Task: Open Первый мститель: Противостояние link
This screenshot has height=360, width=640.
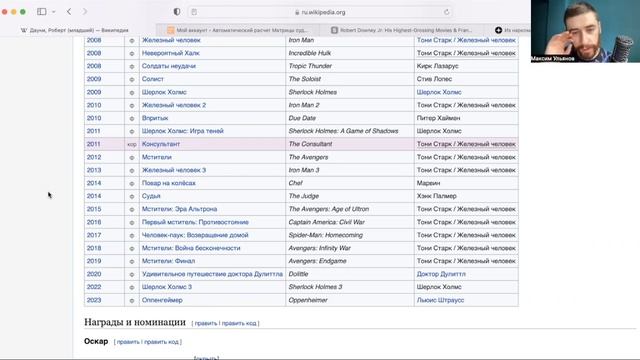Action: (195, 222)
